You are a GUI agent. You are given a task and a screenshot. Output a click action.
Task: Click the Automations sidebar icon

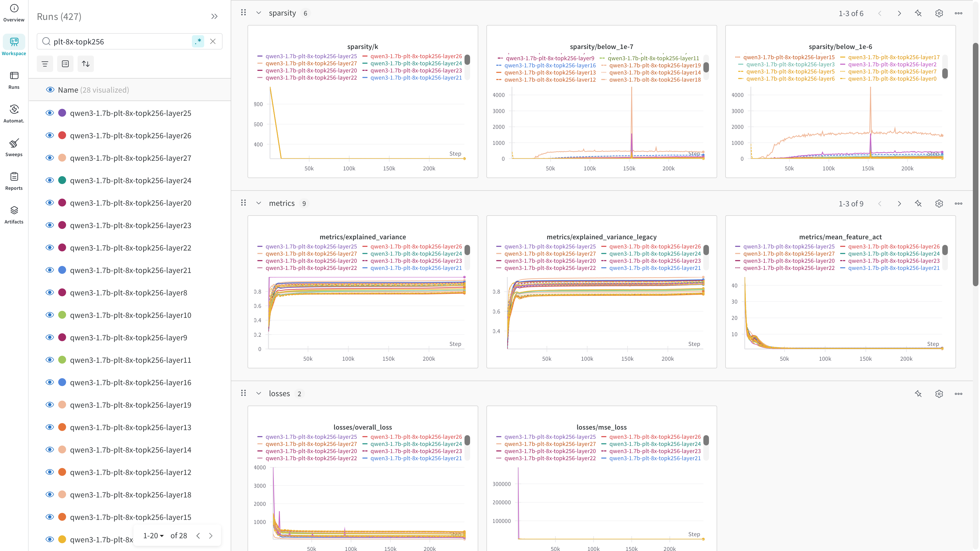point(14,113)
